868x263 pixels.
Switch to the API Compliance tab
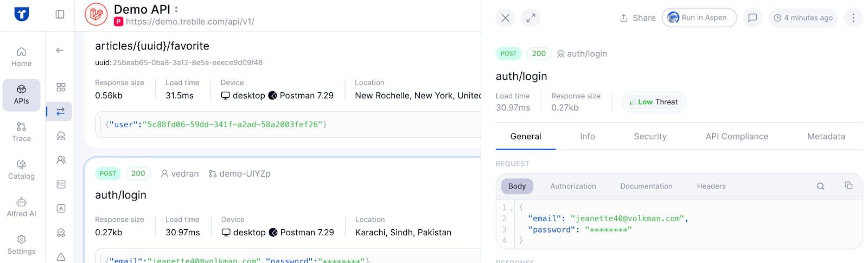737,136
